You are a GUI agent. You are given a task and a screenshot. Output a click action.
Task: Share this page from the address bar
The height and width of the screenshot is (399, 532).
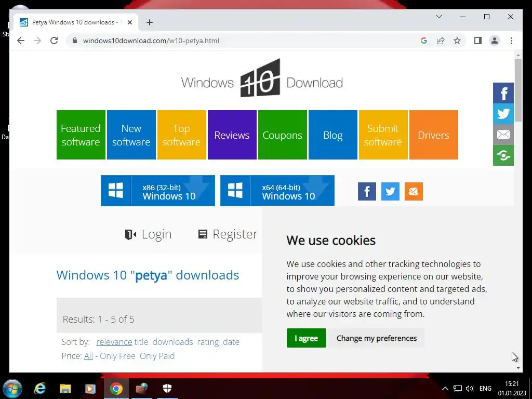coord(441,41)
